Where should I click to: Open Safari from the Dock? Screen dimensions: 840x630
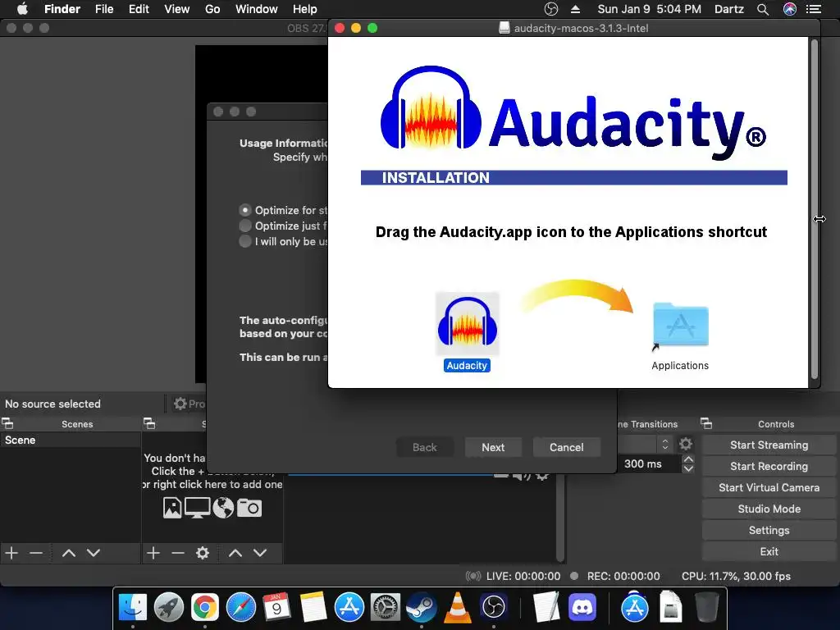tap(241, 608)
